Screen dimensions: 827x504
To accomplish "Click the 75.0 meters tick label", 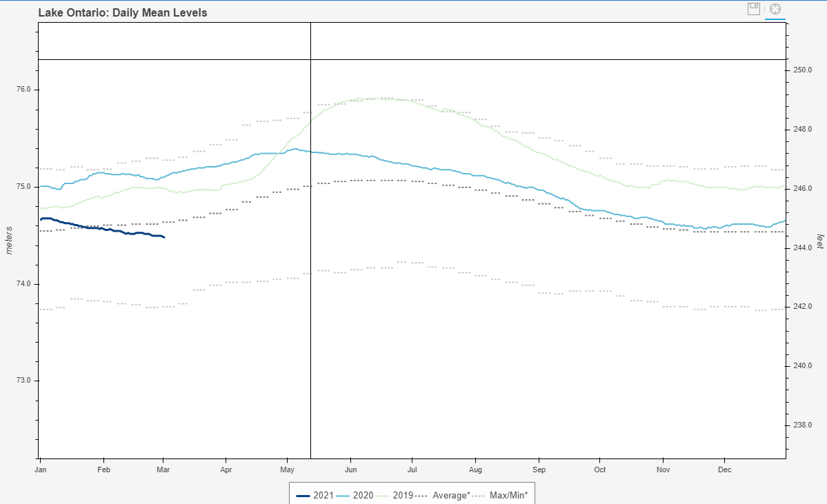I will pyautogui.click(x=23, y=187).
